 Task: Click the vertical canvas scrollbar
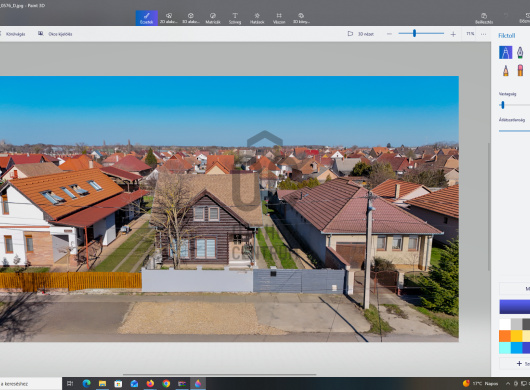(489, 207)
